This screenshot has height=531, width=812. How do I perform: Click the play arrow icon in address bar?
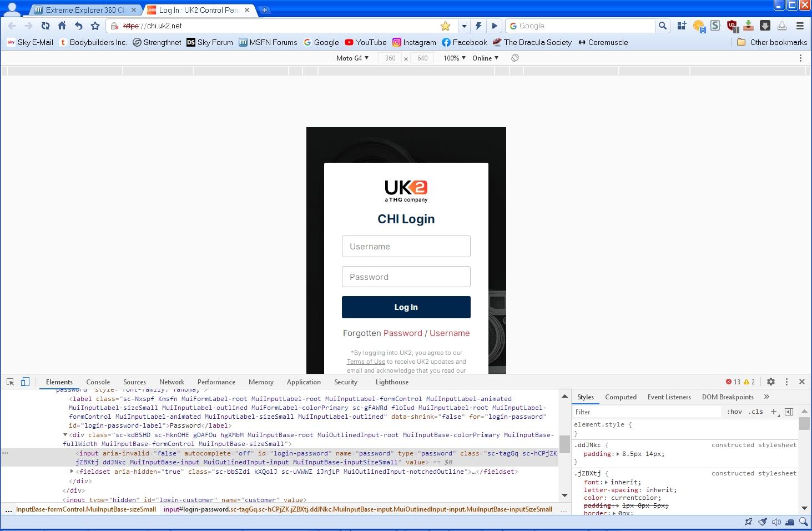pos(495,26)
